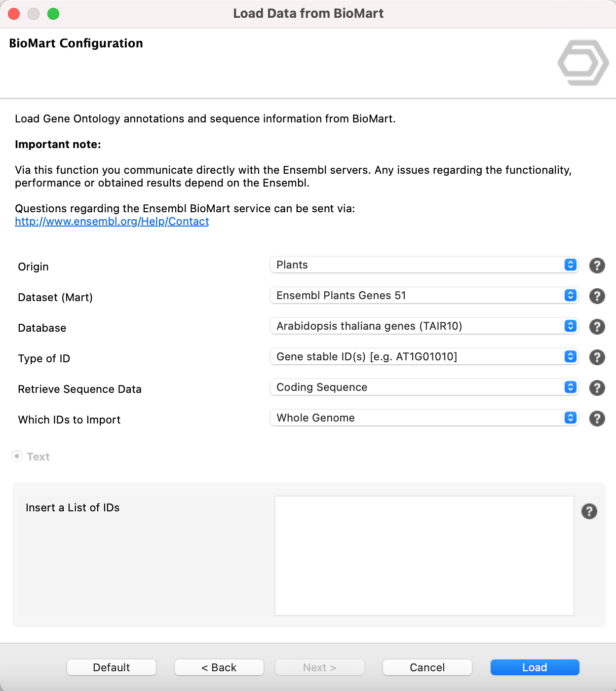Click the help icon next to Origin
616x691 pixels.
(x=597, y=266)
